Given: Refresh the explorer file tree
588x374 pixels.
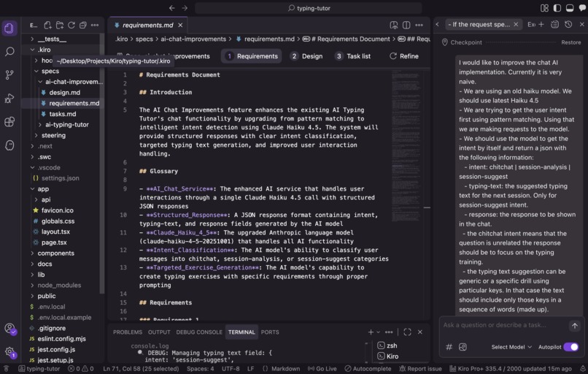Looking at the screenshot, I should pos(71,25).
